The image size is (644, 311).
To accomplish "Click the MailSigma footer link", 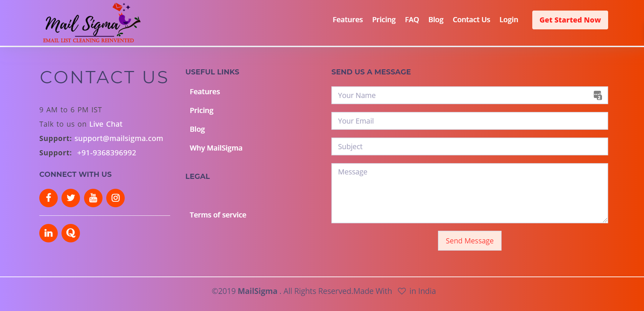I will [x=258, y=291].
